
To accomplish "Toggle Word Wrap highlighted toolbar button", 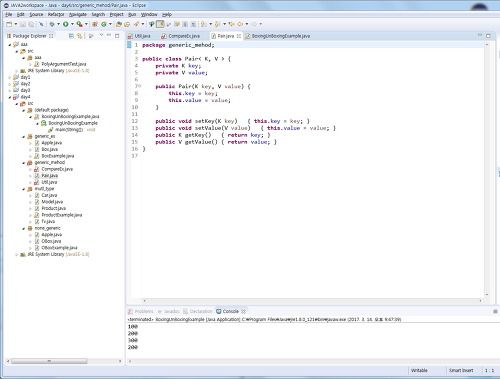I will (160, 24).
